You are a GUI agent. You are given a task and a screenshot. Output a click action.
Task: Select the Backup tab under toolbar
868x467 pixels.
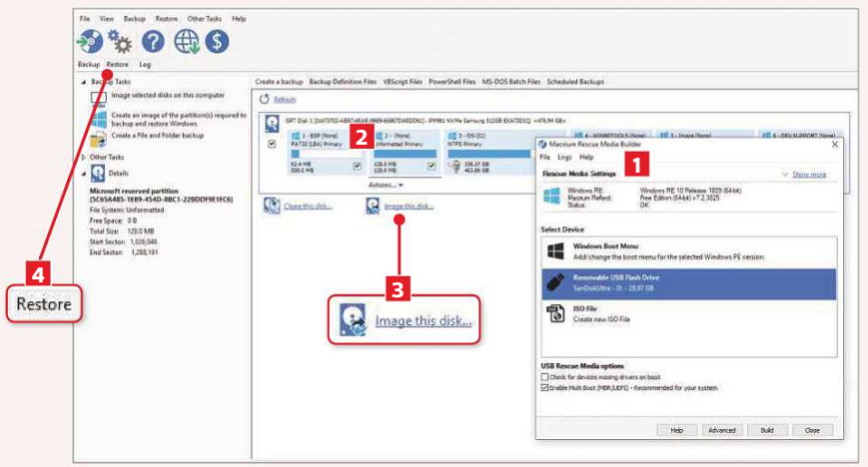tap(89, 64)
